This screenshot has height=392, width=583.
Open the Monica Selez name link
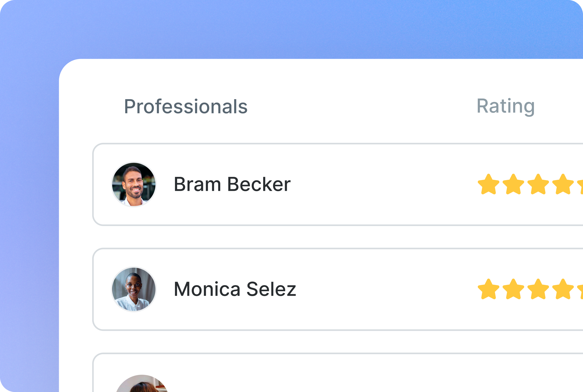point(235,289)
